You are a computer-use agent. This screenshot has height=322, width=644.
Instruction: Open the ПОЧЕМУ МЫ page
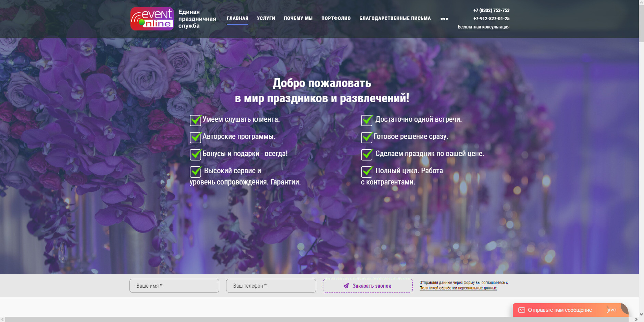(298, 19)
